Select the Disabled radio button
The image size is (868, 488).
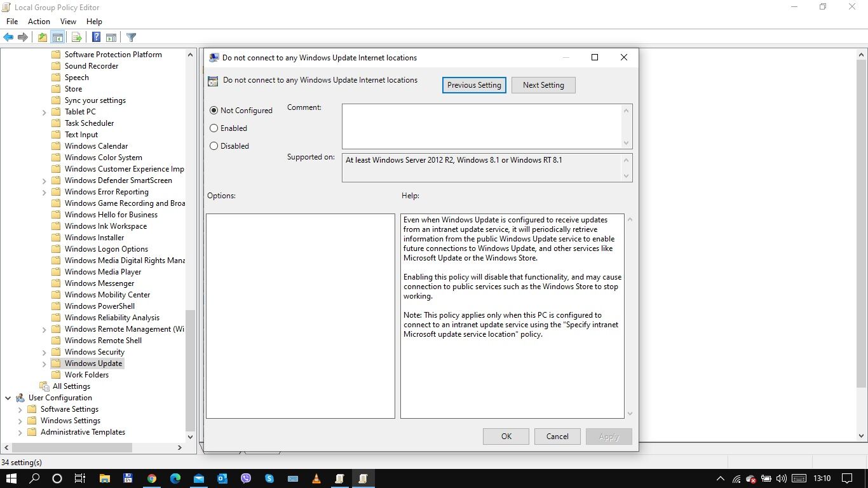coord(214,146)
